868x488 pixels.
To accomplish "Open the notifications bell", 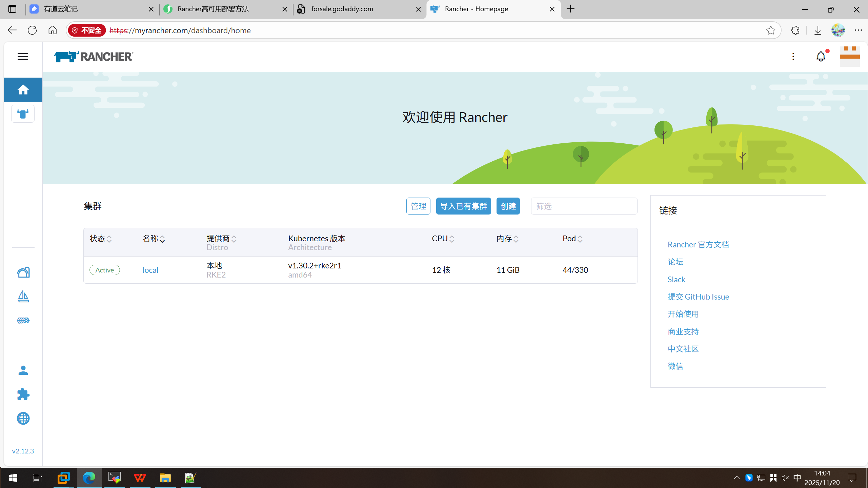I will (821, 57).
